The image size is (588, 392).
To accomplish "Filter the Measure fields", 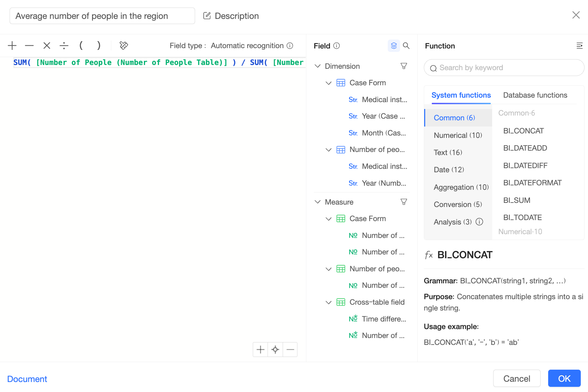I will [404, 202].
